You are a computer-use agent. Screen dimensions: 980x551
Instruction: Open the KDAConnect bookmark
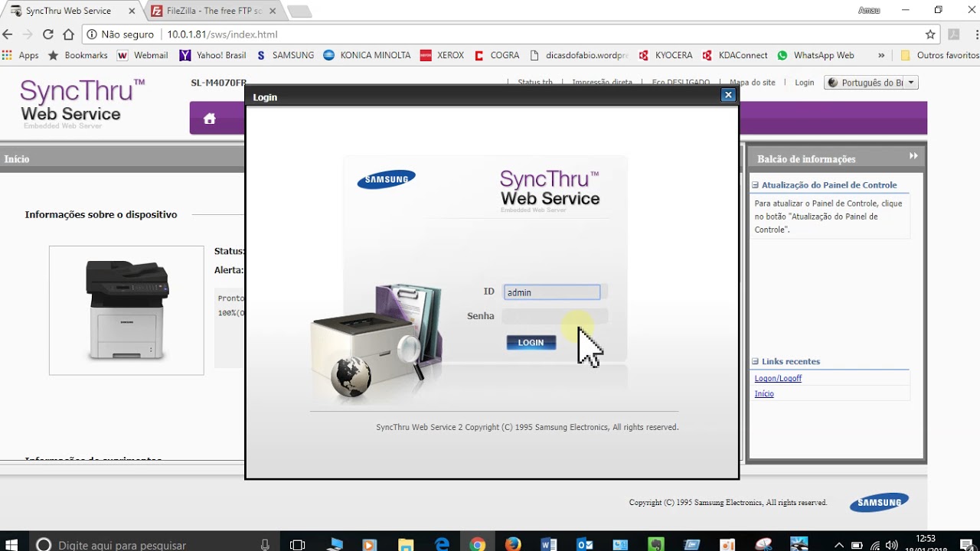click(x=734, y=55)
